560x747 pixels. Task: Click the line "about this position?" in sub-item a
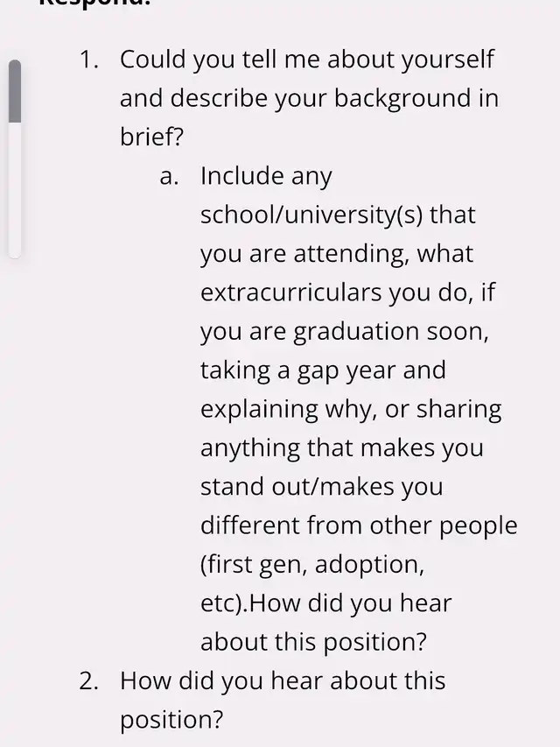click(313, 643)
